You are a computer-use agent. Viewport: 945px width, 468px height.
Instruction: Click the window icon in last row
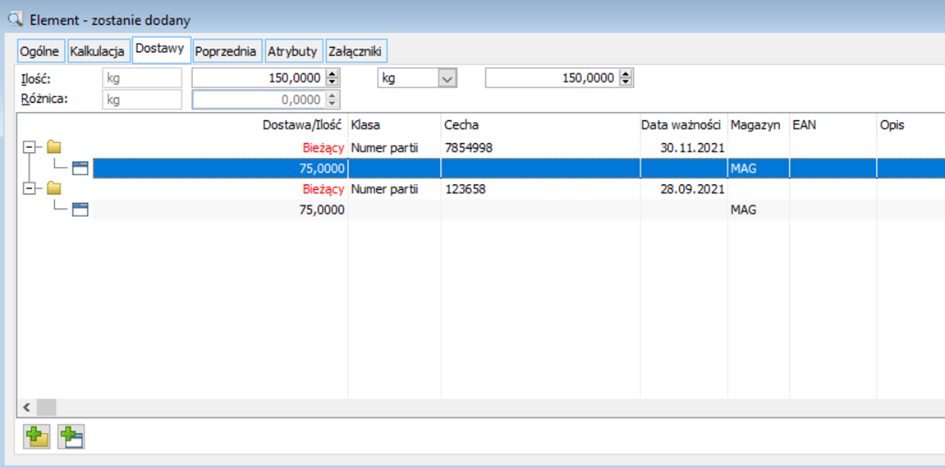click(x=81, y=209)
